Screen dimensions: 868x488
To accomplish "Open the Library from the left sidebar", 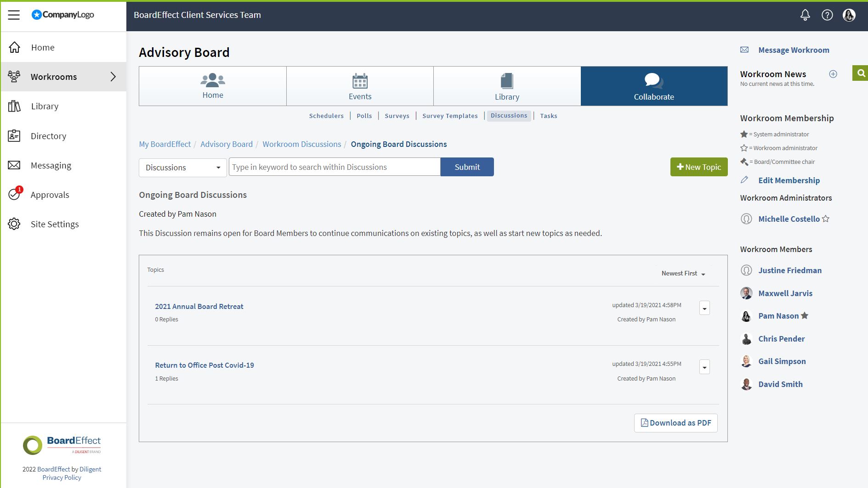I will (45, 106).
